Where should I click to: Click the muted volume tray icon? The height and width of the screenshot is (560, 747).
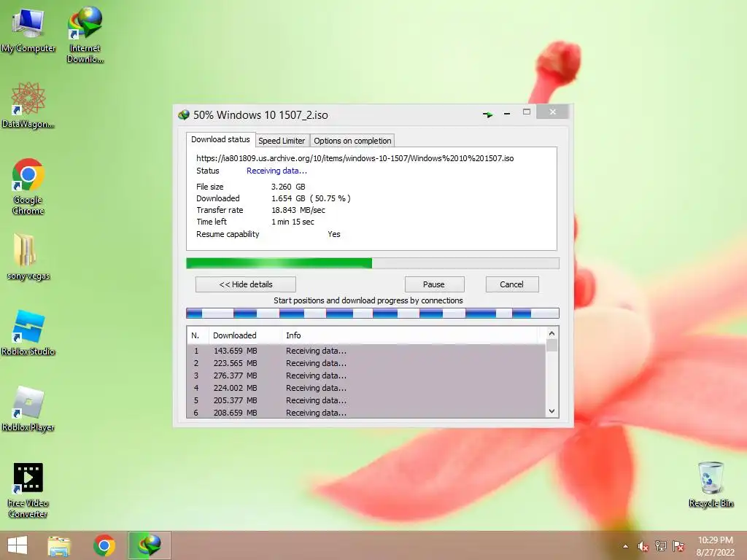643,546
